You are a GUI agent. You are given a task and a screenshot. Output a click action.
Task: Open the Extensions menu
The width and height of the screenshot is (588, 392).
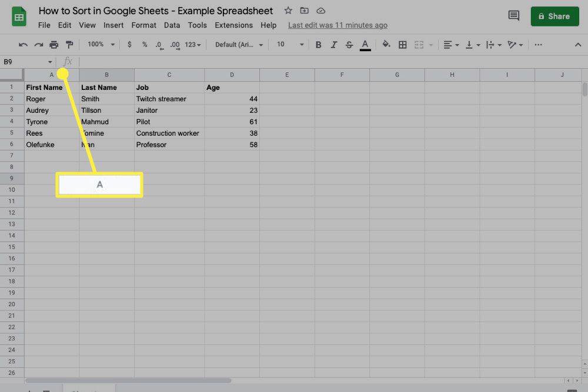click(233, 25)
